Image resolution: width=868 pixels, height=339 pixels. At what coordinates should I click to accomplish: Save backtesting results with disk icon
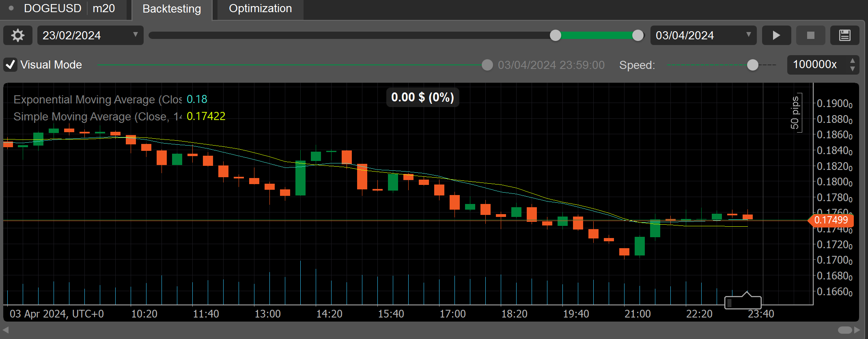844,36
